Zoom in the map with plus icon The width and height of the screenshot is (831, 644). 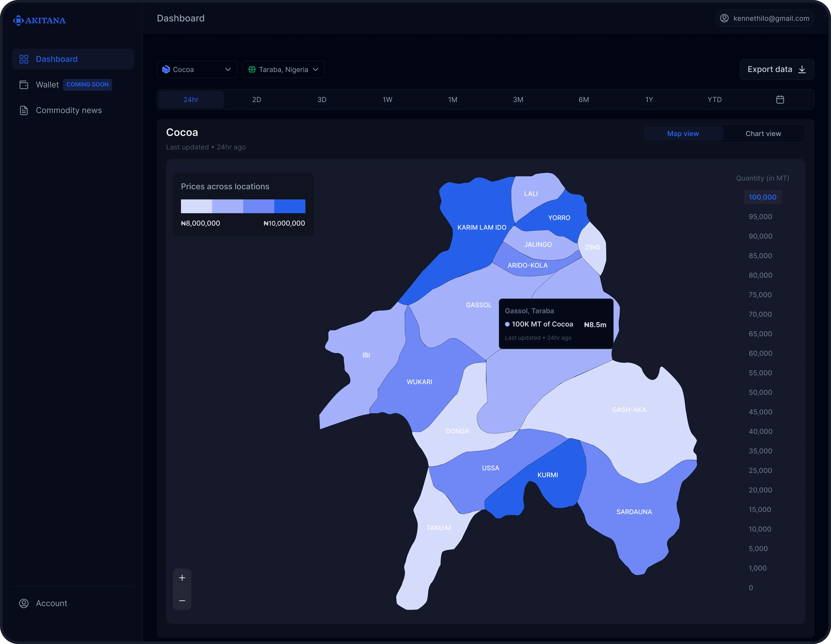click(x=182, y=578)
